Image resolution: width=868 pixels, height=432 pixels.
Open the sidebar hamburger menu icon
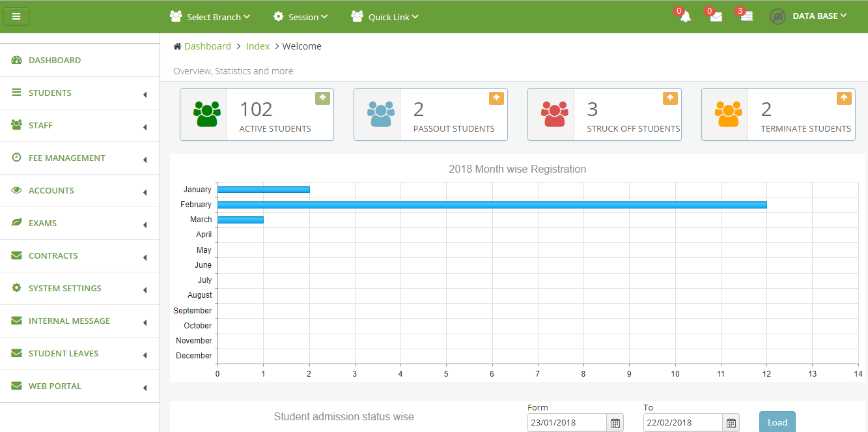coord(16,16)
